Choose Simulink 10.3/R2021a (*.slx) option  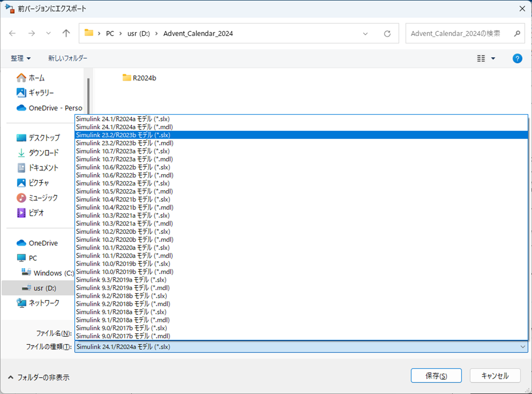[301, 215]
